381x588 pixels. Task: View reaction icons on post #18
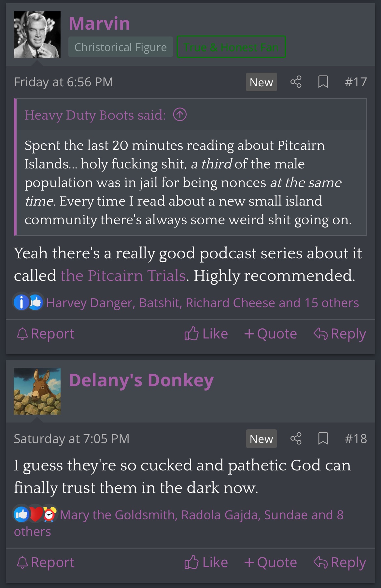click(x=35, y=514)
